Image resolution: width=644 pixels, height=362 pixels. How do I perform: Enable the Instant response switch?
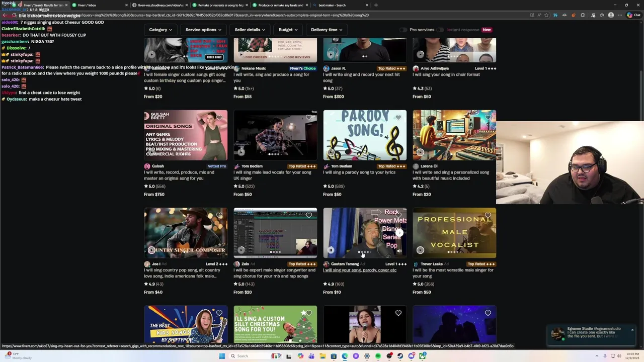click(x=440, y=30)
